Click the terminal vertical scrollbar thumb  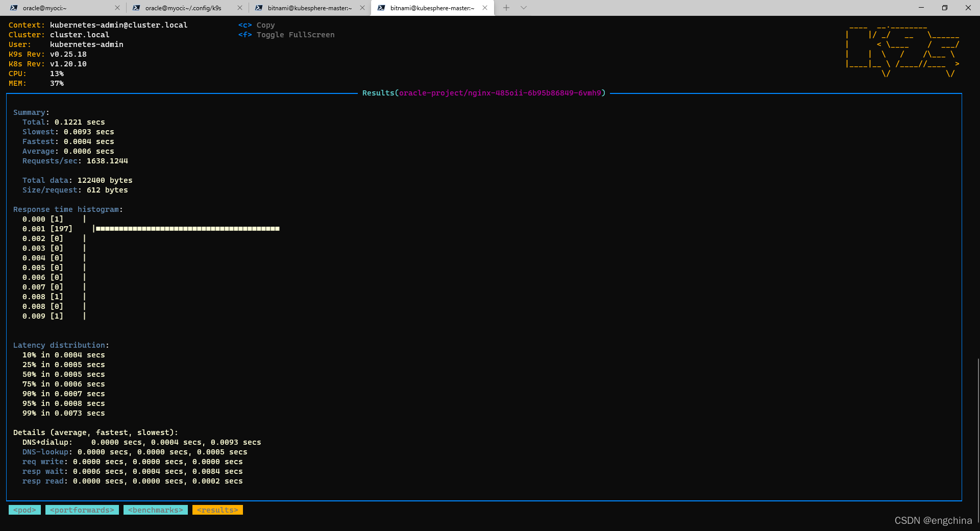tap(978, 440)
